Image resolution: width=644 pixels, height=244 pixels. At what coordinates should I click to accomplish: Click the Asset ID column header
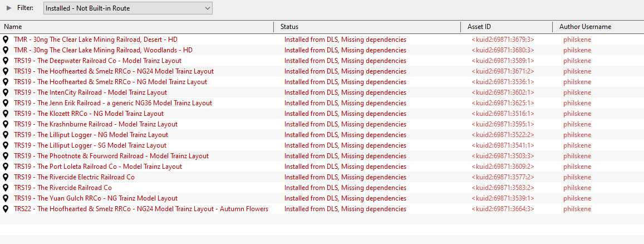pyautogui.click(x=507, y=27)
